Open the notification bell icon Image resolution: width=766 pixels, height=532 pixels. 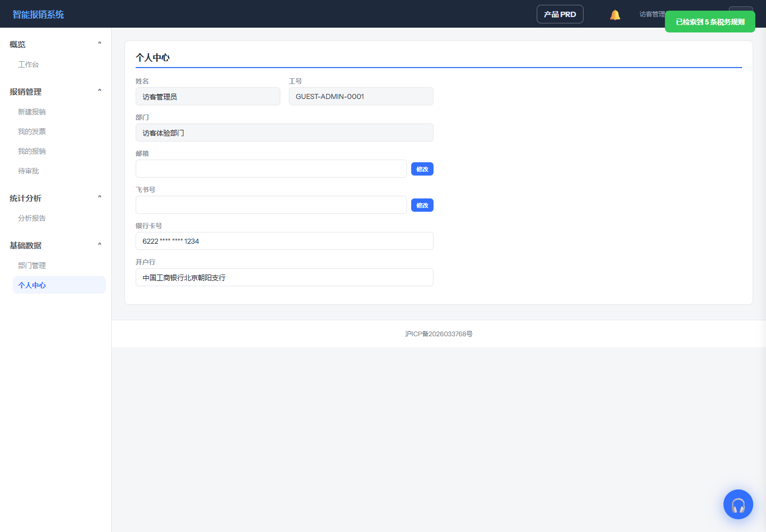tap(615, 14)
